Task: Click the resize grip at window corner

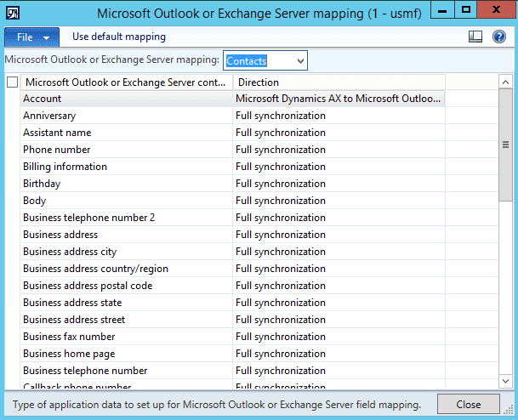Action: [508, 410]
